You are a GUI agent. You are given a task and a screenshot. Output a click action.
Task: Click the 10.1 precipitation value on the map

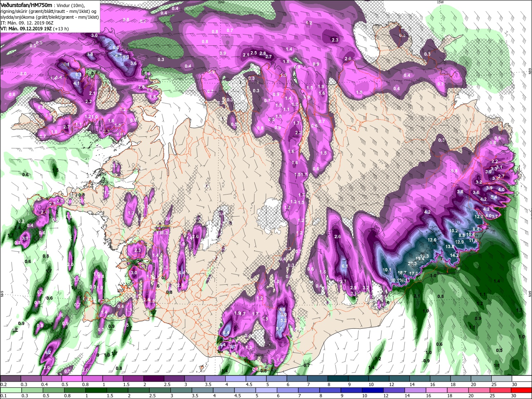click(387, 270)
